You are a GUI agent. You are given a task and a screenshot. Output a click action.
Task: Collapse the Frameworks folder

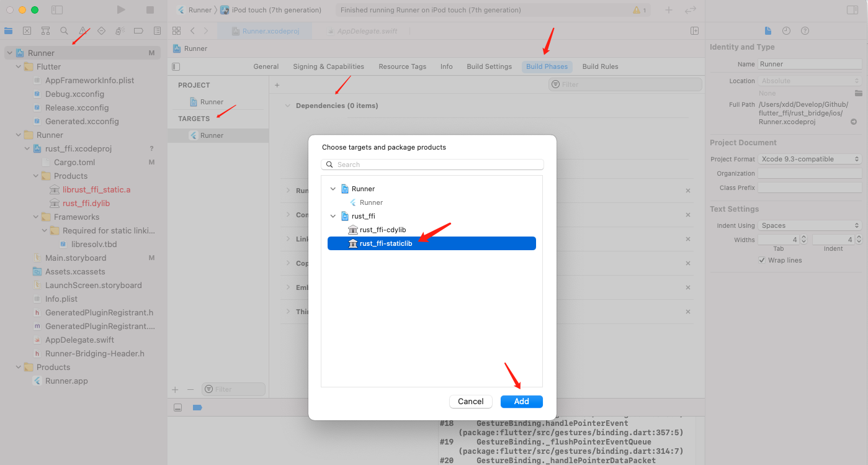pos(36,217)
